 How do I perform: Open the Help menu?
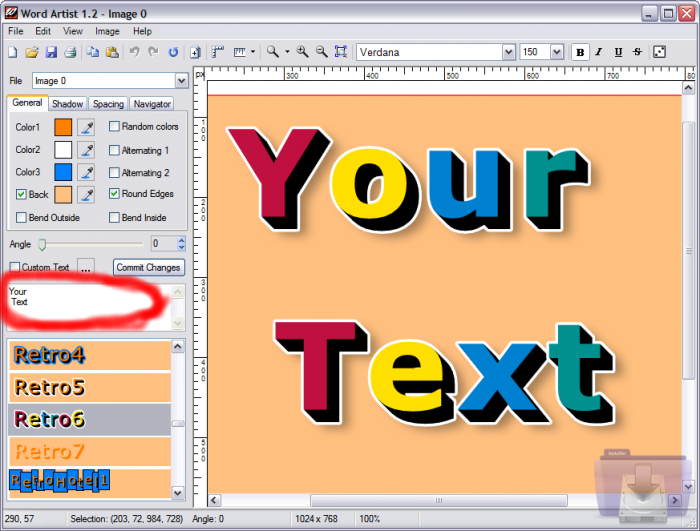pos(142,31)
